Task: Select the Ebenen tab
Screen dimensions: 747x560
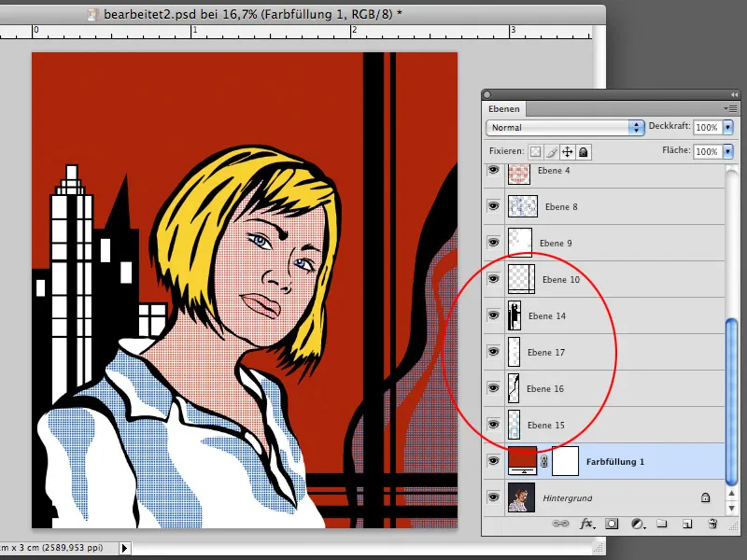Action: pyautogui.click(x=503, y=109)
